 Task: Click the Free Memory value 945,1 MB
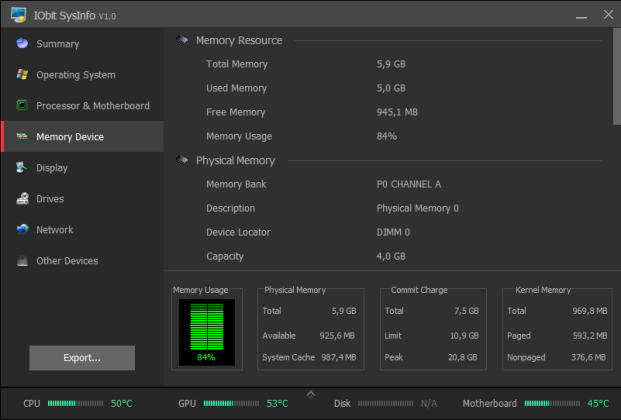coord(397,112)
